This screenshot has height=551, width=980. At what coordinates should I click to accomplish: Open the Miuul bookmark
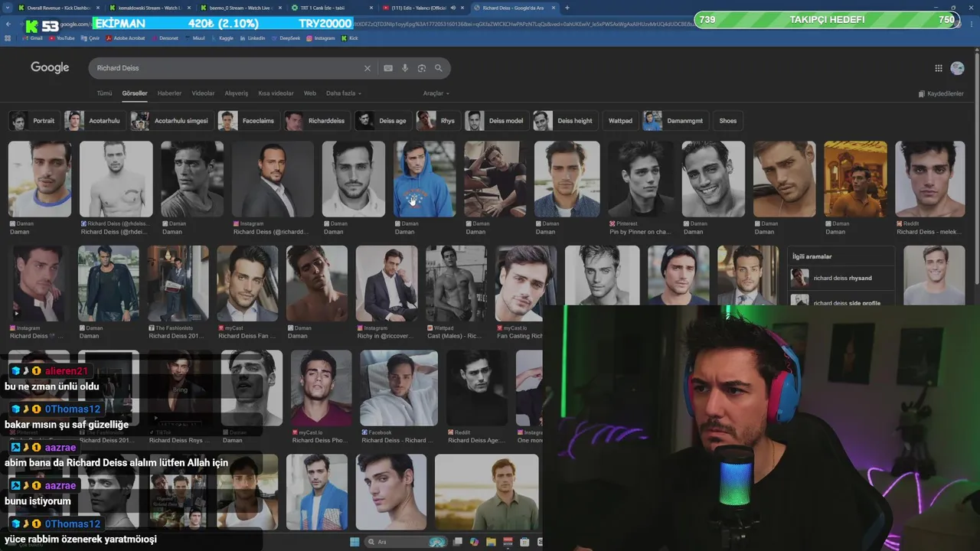coord(195,37)
